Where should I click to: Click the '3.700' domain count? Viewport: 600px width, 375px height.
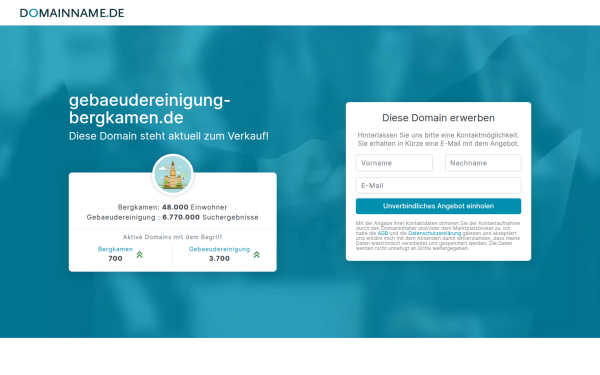(219, 259)
